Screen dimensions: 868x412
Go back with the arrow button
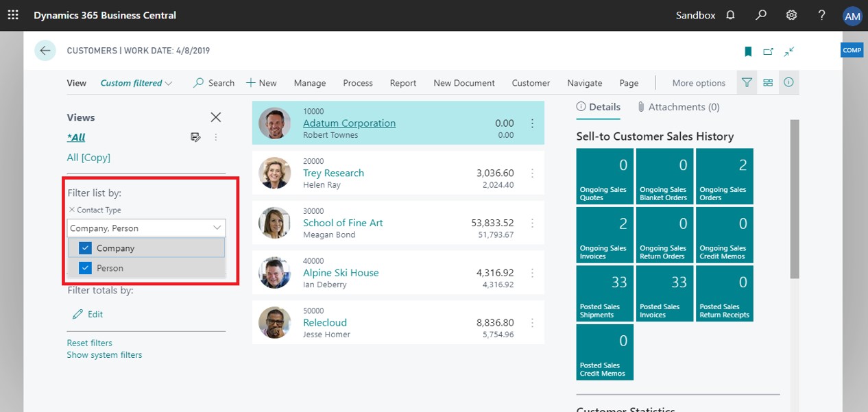45,51
